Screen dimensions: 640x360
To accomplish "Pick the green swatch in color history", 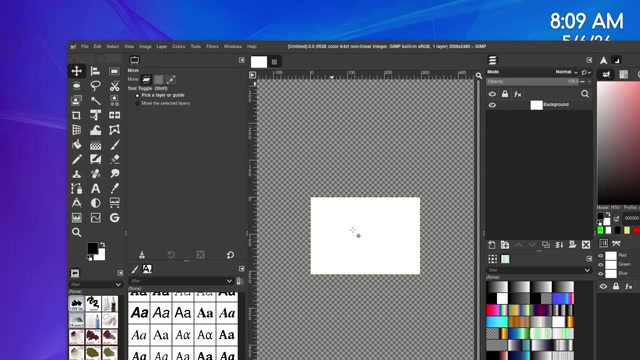I will [600, 231].
